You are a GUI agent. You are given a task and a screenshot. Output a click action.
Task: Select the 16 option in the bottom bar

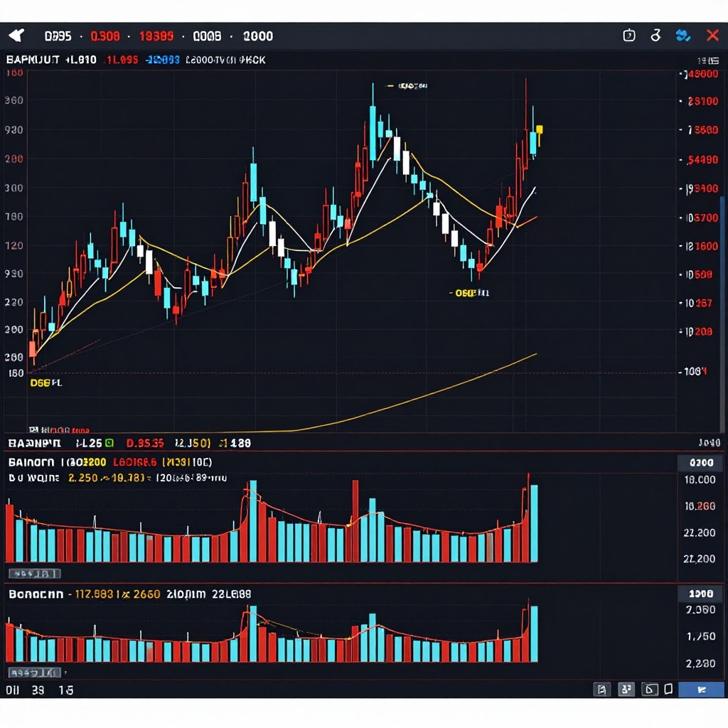coord(66,690)
